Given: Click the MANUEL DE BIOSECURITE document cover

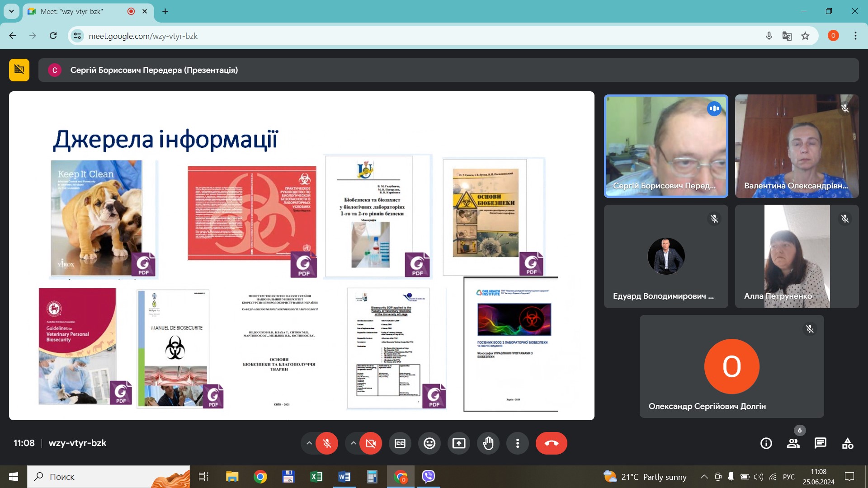Looking at the screenshot, I should click(x=173, y=348).
